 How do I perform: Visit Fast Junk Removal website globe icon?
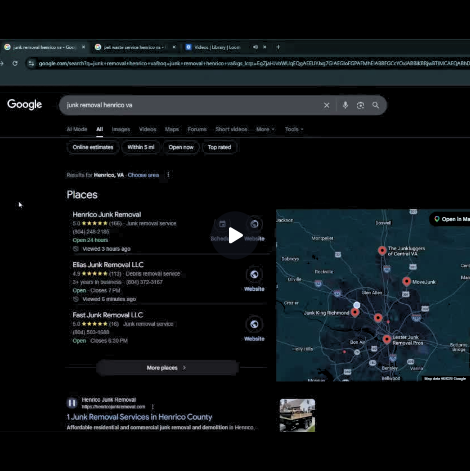tap(254, 324)
